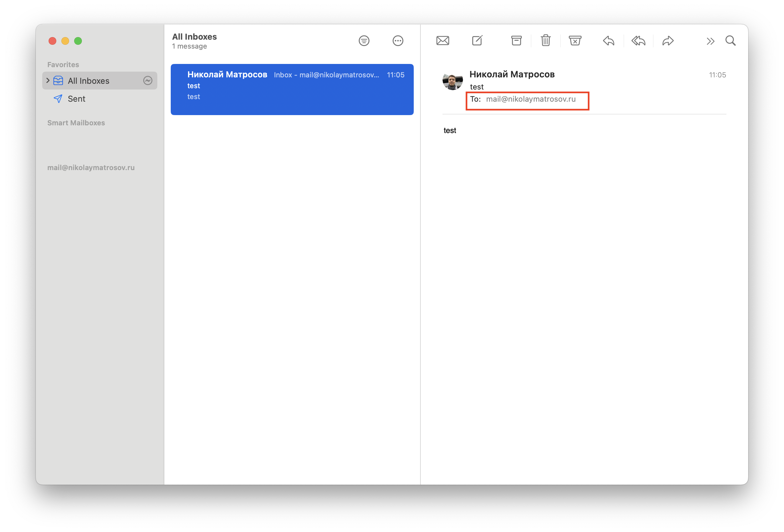784x532 pixels.
Task: Reply all to the message
Action: [638, 41]
